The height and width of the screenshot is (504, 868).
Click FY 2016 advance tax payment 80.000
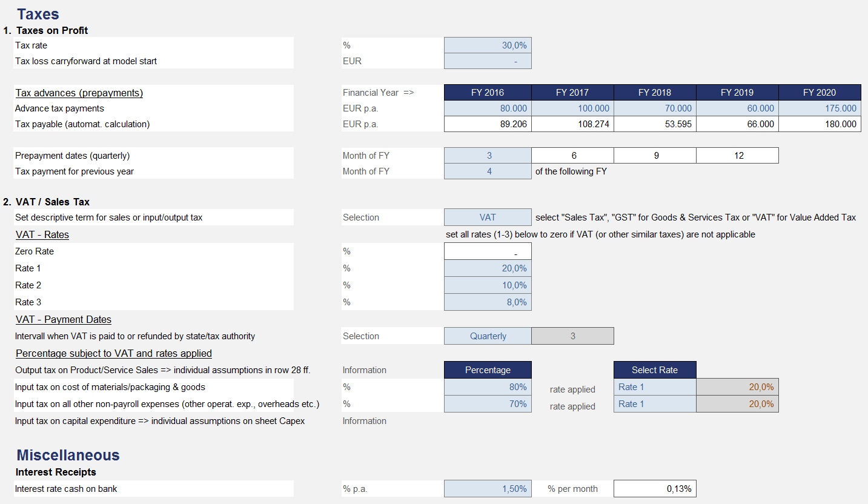[488, 108]
